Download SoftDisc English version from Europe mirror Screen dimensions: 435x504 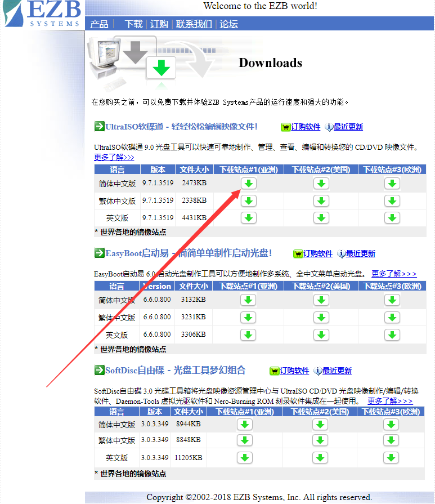pos(391,457)
